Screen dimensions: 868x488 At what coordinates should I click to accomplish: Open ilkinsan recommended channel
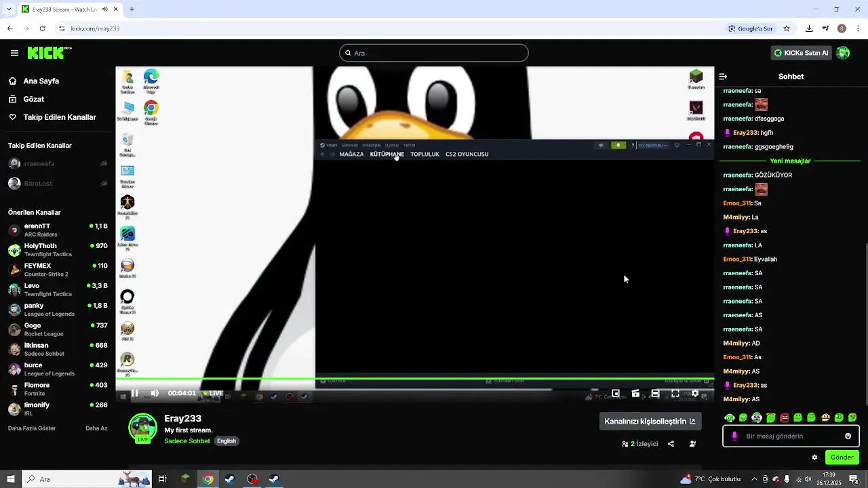58,349
